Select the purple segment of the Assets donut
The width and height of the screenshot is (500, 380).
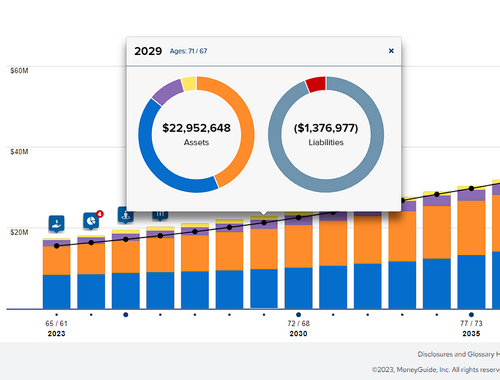pos(167,91)
